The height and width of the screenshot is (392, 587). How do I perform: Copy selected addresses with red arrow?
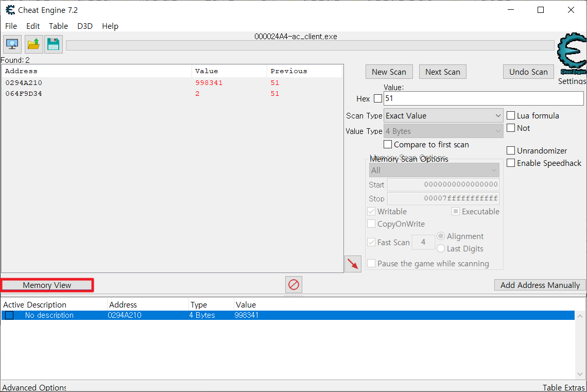click(353, 264)
